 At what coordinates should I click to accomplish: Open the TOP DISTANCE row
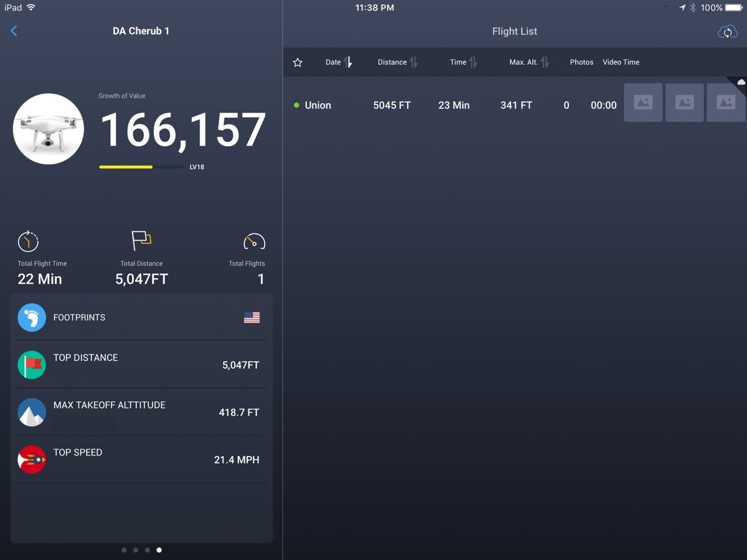(141, 365)
